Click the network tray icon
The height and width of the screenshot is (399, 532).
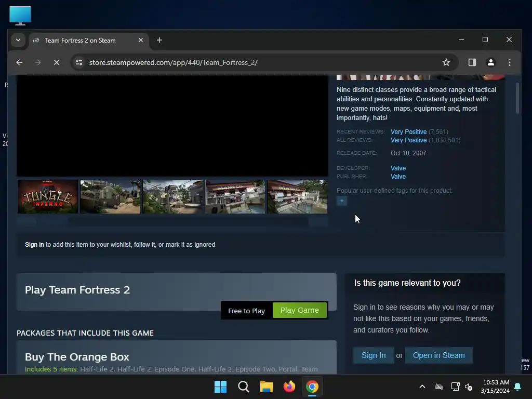455,387
